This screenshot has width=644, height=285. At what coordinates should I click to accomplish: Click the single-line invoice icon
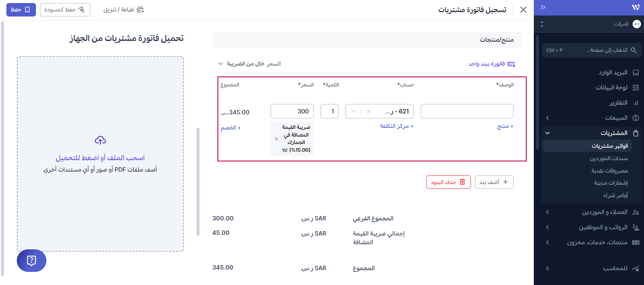pyautogui.click(x=511, y=64)
